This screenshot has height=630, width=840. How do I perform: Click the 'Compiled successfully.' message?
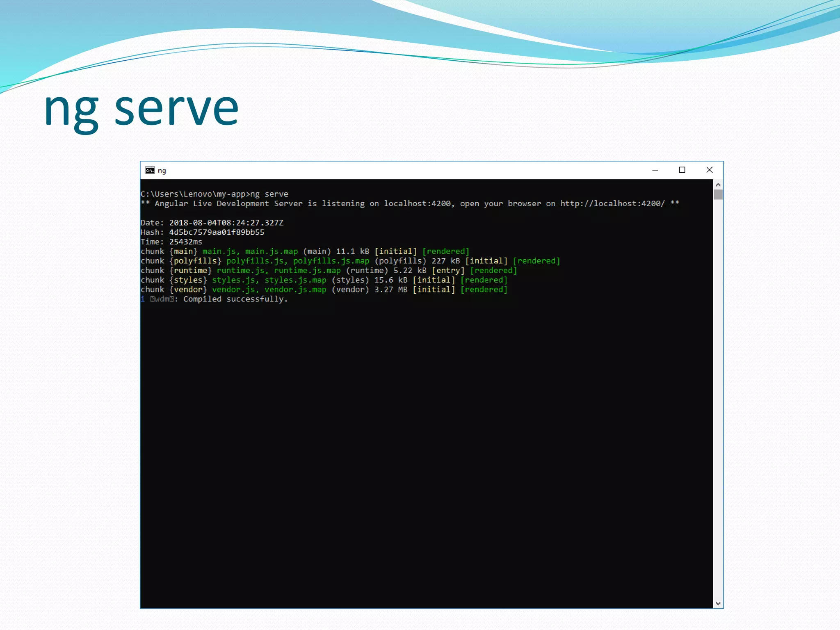point(235,299)
